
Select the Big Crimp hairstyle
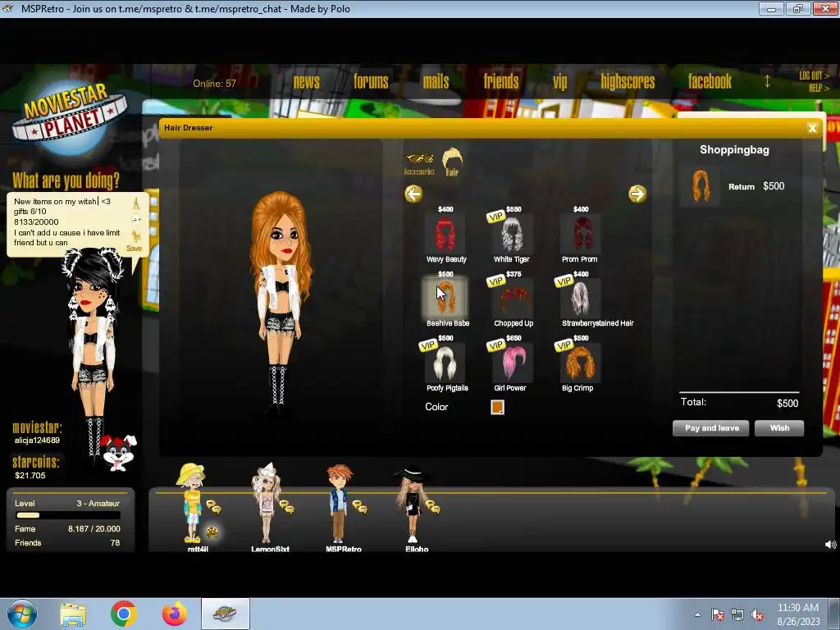coord(580,363)
